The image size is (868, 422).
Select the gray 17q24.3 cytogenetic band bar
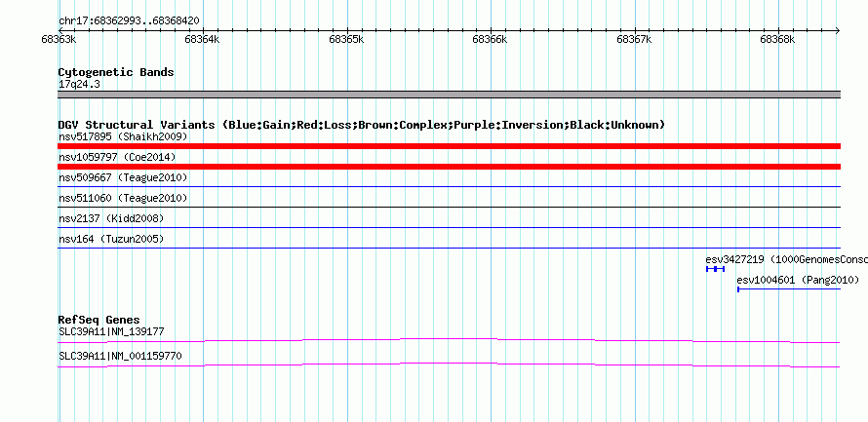[x=449, y=95]
